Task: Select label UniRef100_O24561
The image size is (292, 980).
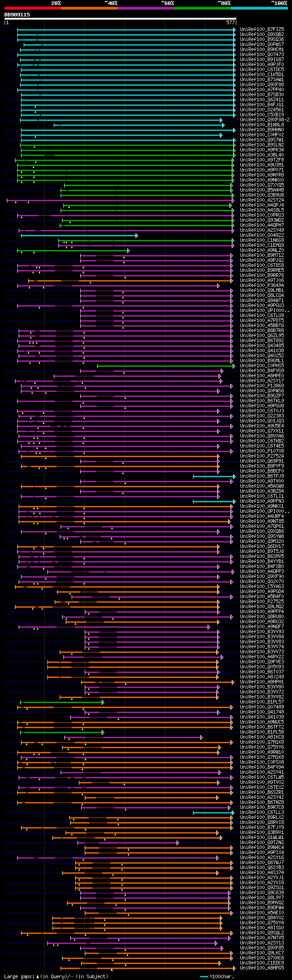Action: [262, 109]
